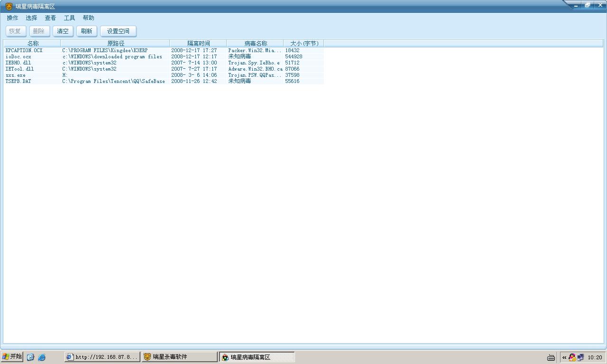The height and width of the screenshot is (364, 607).
Task: Click the system32 path in the IETool.dll row
Action: (x=89, y=69)
